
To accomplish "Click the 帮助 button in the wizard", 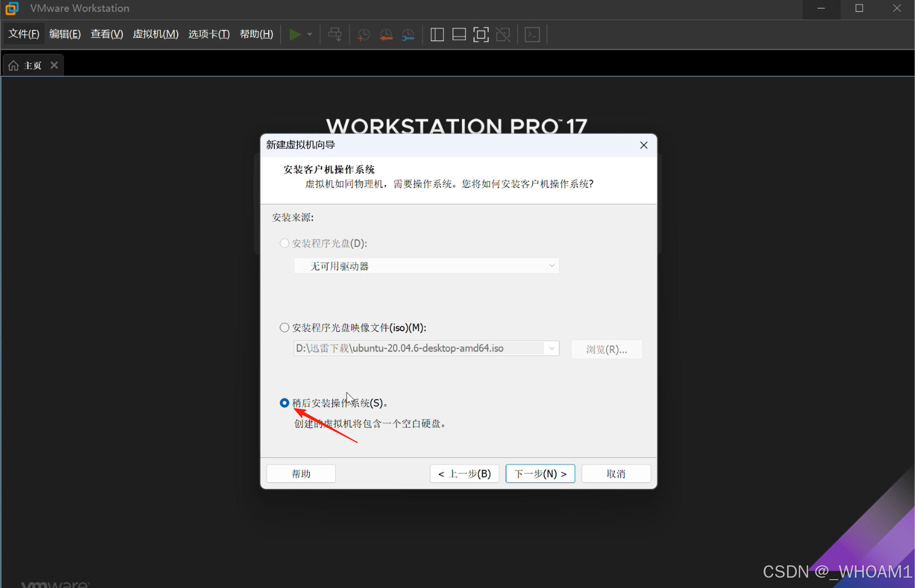I will [301, 473].
